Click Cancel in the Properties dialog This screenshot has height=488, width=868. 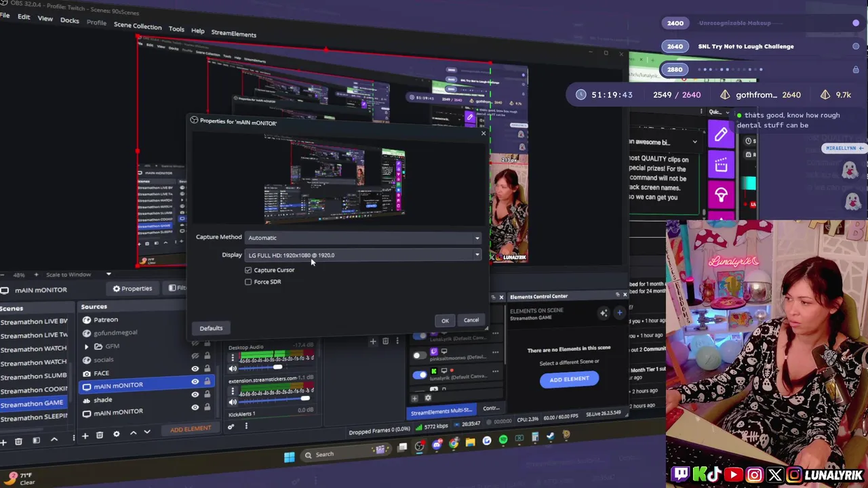click(471, 320)
